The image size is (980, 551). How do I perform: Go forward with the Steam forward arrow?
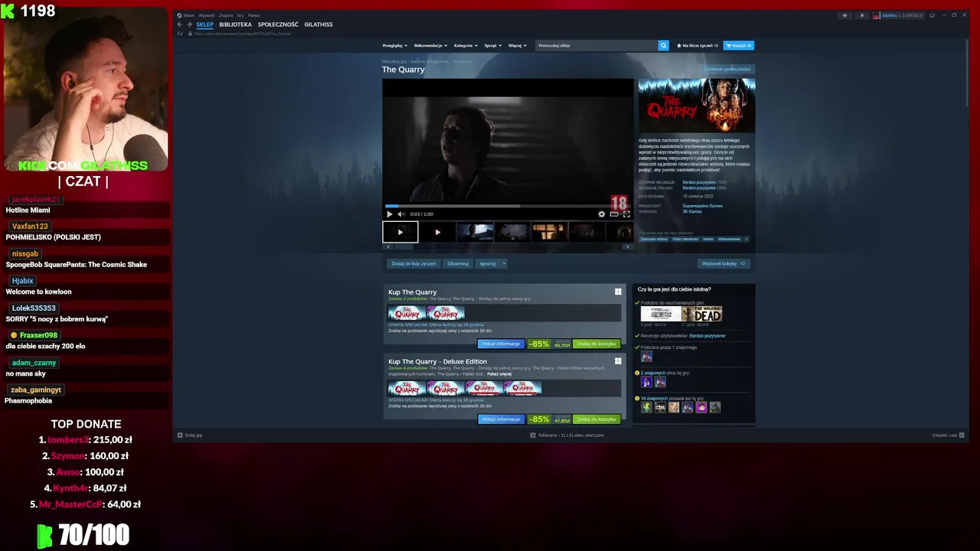189,24
